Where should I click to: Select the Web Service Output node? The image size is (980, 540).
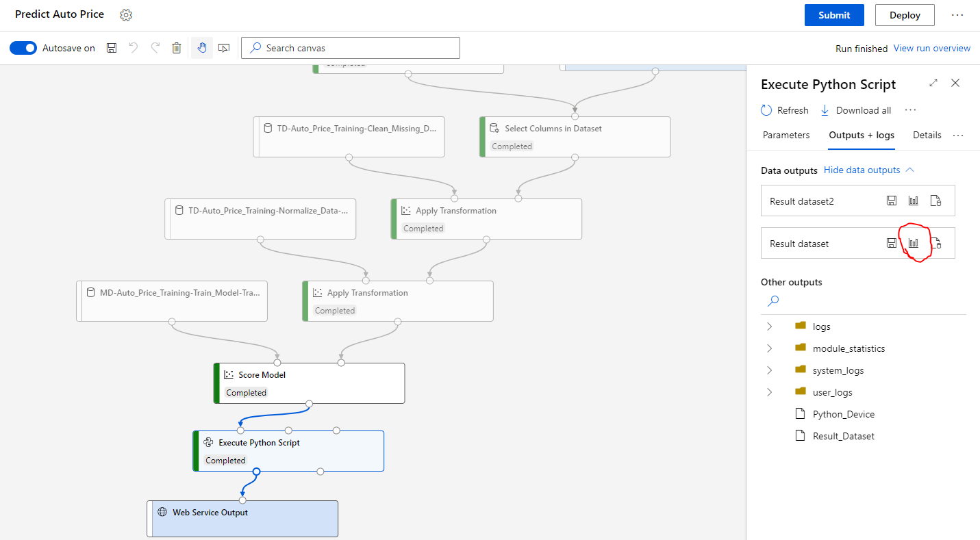242,518
